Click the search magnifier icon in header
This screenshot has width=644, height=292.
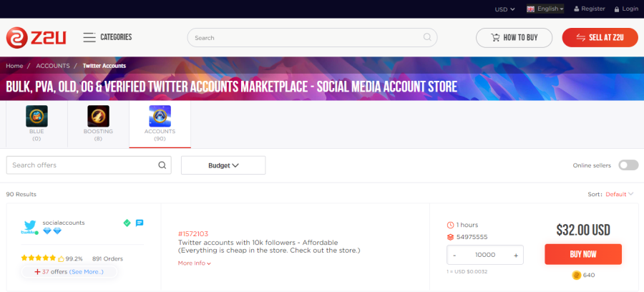[428, 37]
